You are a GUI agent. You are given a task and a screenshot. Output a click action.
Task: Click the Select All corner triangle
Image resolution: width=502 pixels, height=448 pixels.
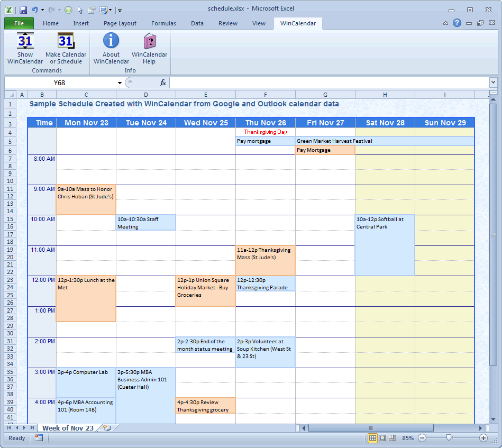click(11, 95)
